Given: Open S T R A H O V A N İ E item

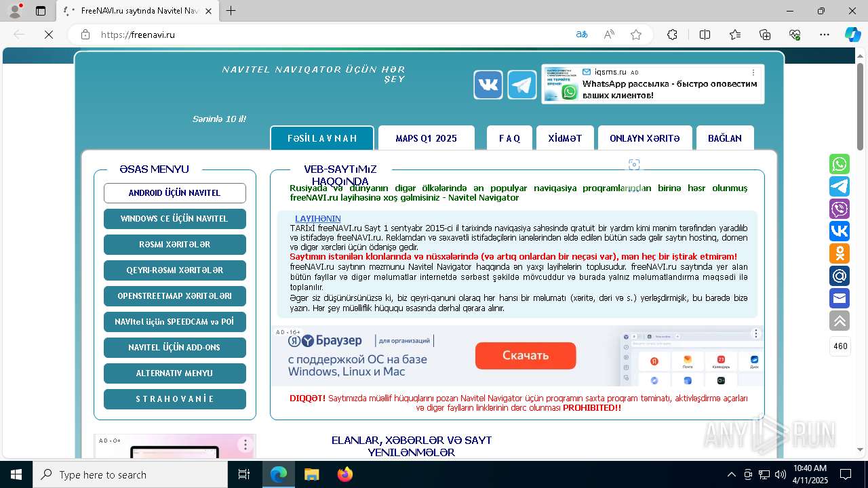Looking at the screenshot, I should coord(175,399).
